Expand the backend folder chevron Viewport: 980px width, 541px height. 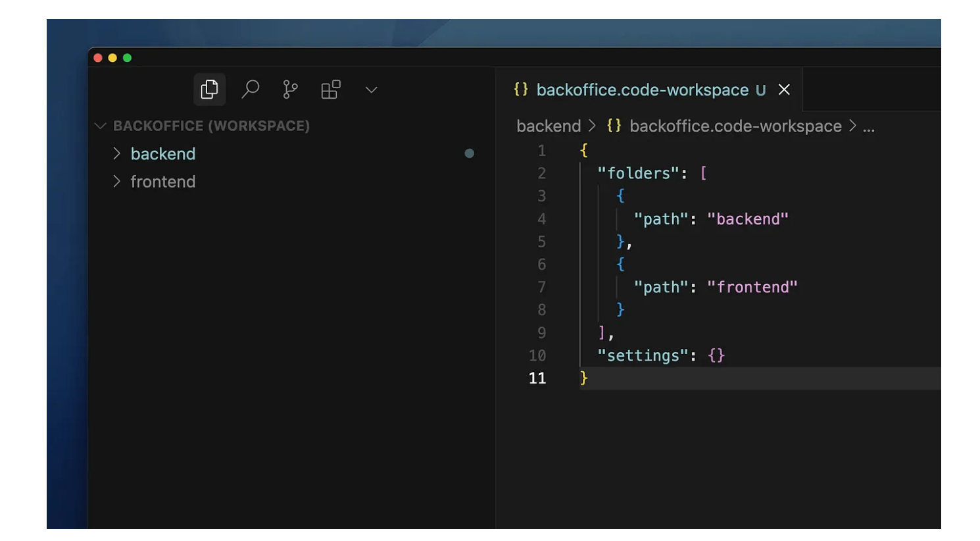[116, 153]
